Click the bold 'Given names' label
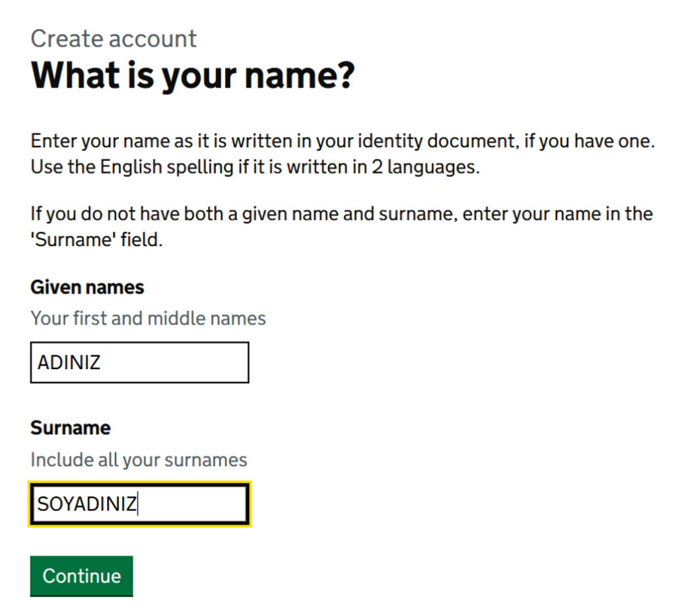This screenshot has height=616, width=676. tap(87, 287)
